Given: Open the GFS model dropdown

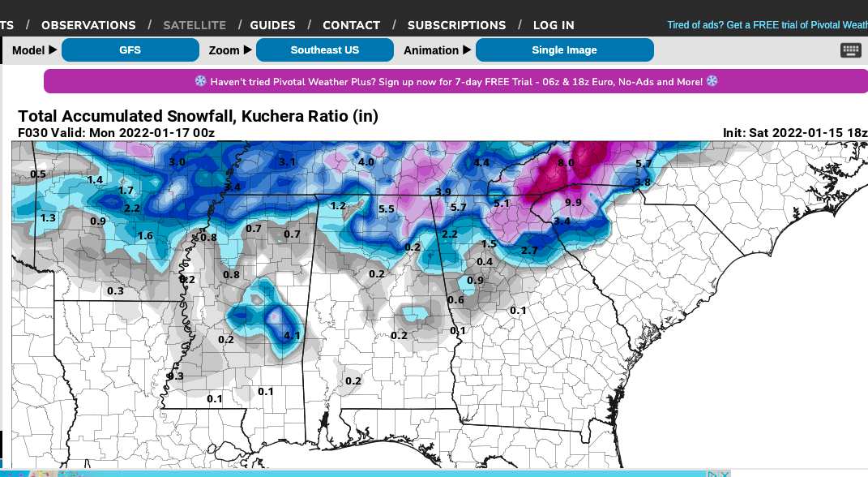Looking at the screenshot, I should pos(130,49).
